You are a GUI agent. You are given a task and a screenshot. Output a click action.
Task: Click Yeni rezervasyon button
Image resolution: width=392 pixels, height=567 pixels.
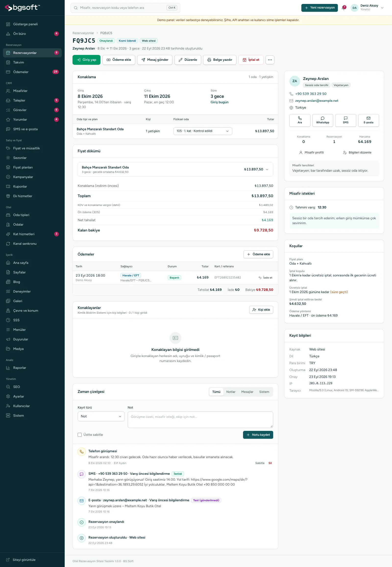tap(319, 8)
